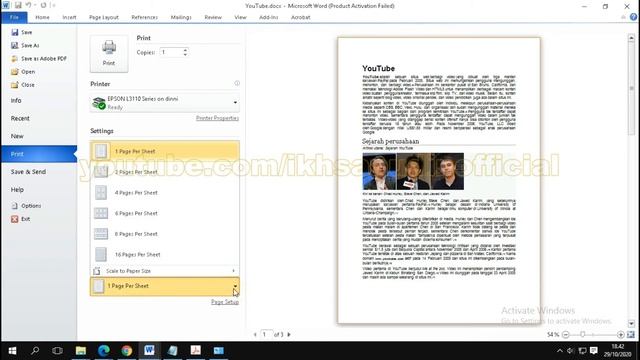Screen dimensions: 640x360
Task: Click quick access Save icon
Action: (x=18, y=5)
